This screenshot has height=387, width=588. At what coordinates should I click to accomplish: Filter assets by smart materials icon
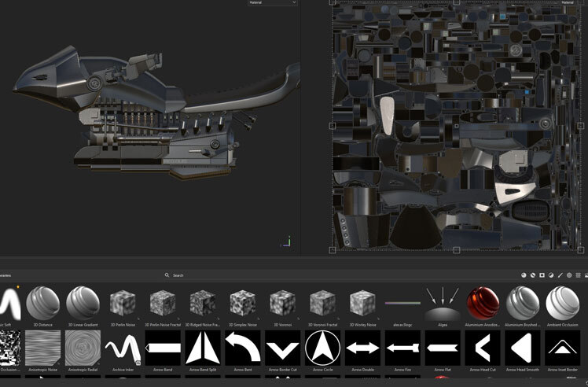pos(532,275)
